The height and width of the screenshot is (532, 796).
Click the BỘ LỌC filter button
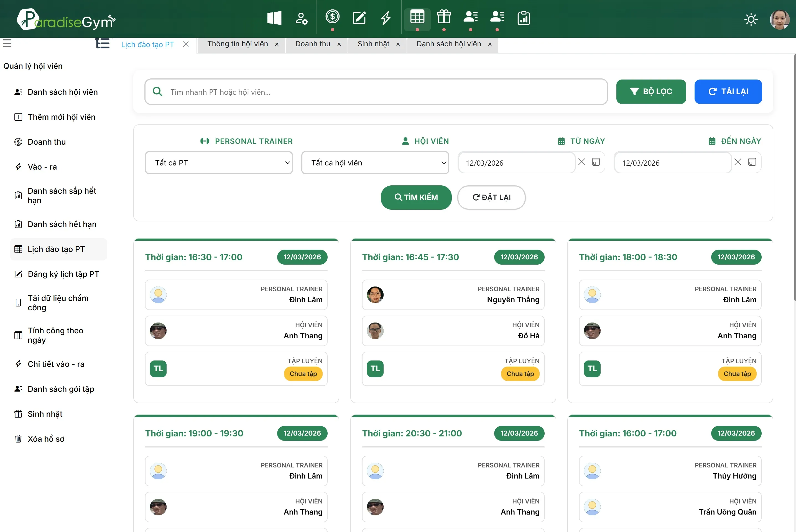tap(651, 92)
